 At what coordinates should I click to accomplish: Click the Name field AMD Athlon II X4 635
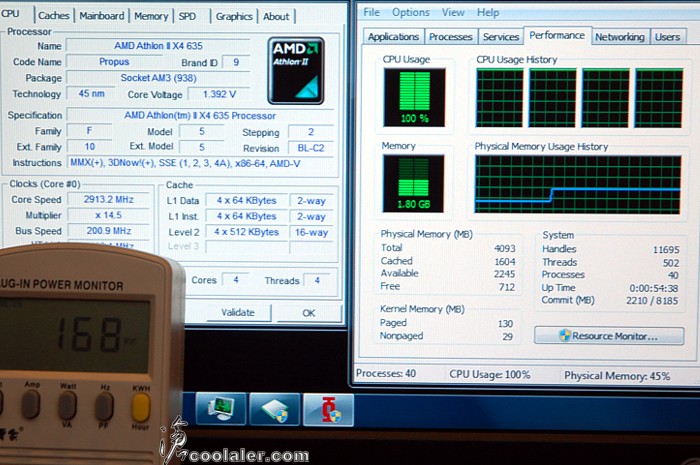click(158, 46)
